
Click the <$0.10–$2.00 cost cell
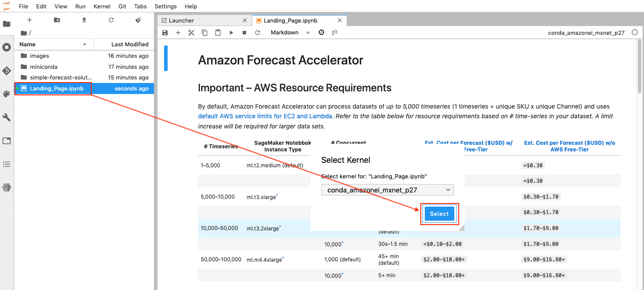(x=443, y=244)
